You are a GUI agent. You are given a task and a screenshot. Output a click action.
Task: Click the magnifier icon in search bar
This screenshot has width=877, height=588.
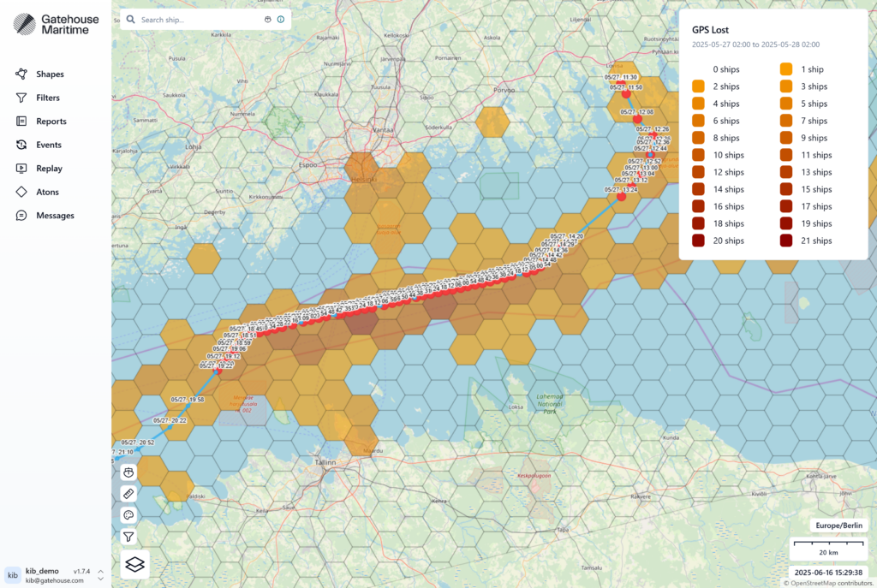130,20
